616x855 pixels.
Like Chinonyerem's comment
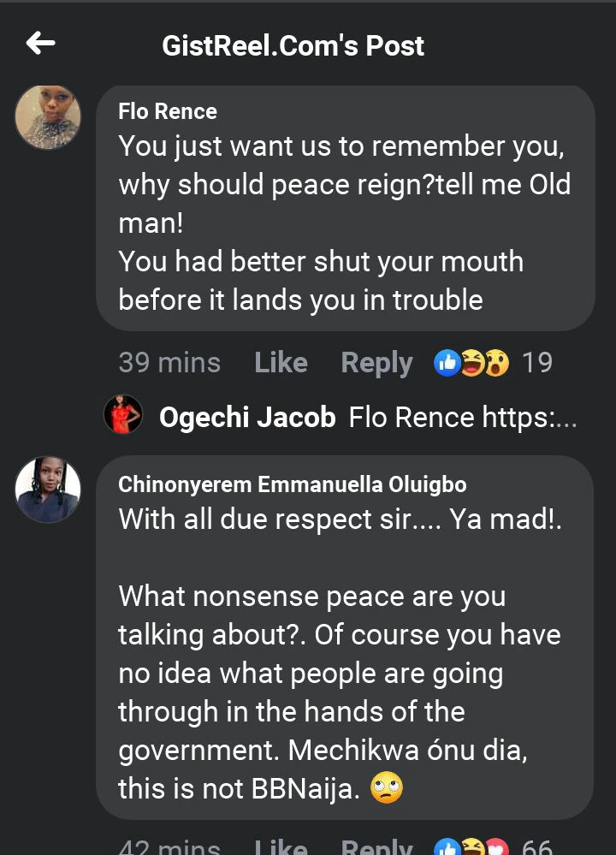pyautogui.click(x=281, y=847)
